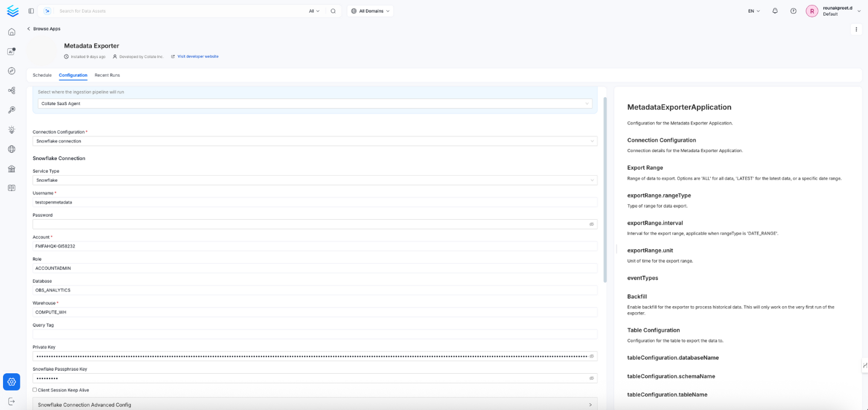Click the Home icon in left sidebar
Viewport: 868px width, 410px height.
click(11, 32)
